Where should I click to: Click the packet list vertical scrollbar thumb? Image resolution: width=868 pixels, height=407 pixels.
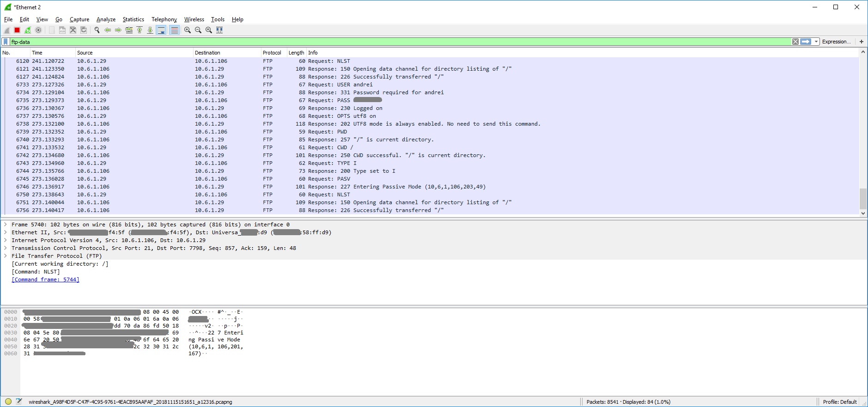[863, 199]
